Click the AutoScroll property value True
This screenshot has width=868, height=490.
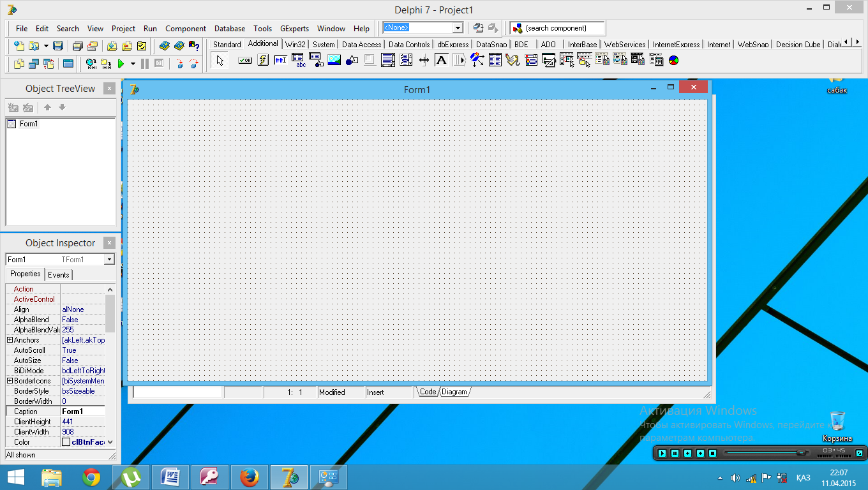pyautogui.click(x=83, y=350)
